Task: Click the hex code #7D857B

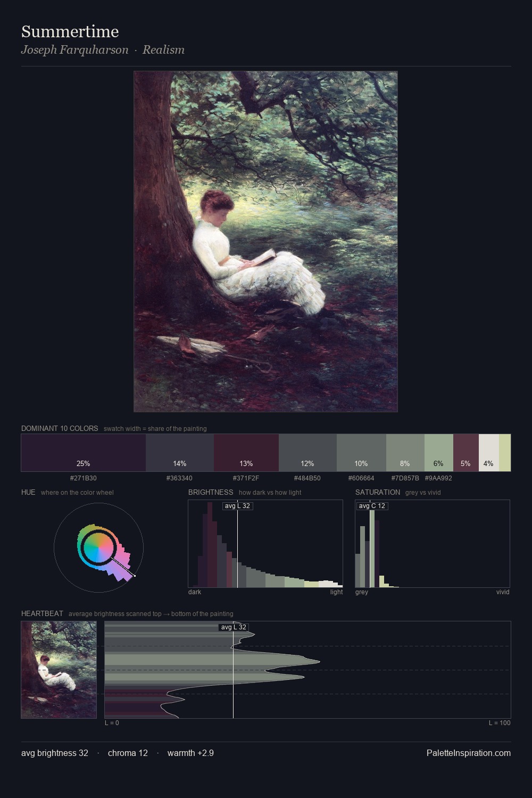Action: tap(405, 478)
